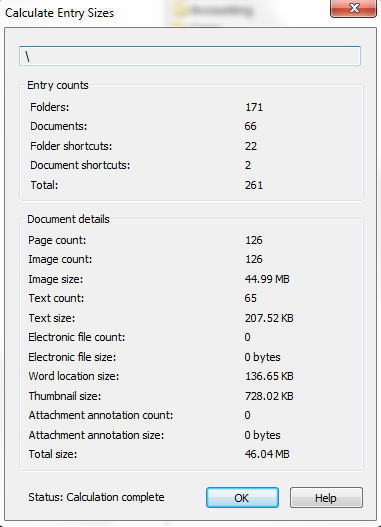The width and height of the screenshot is (381, 527).
Task: Close the Calculate Entry Sizes dialog
Action: coord(353,8)
